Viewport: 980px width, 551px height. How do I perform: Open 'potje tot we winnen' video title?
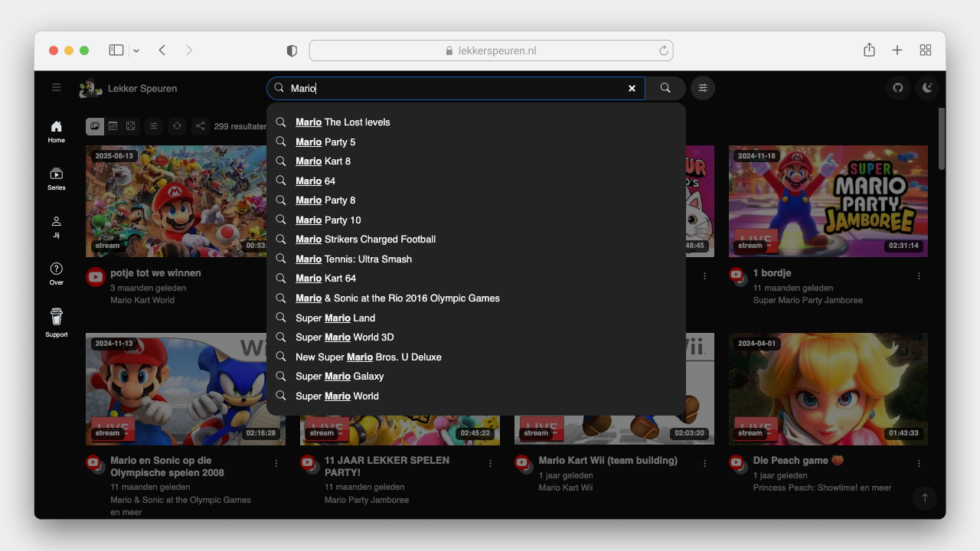(155, 273)
